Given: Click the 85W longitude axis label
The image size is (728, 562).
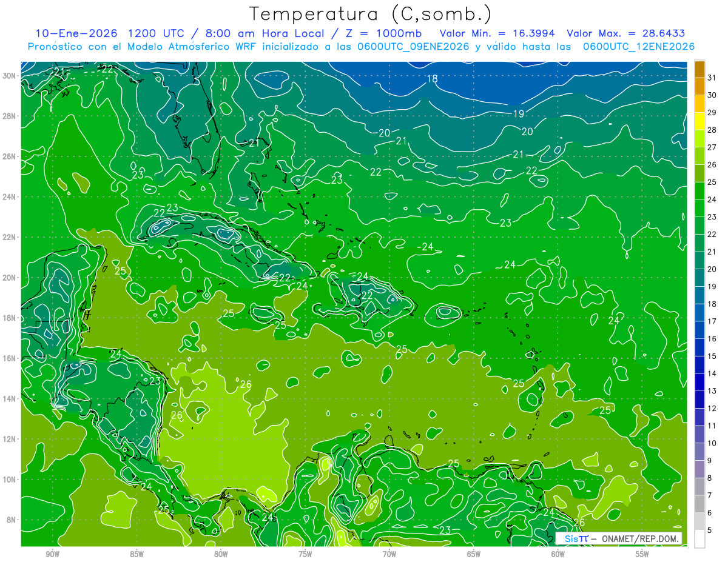Looking at the screenshot, I should click(137, 554).
